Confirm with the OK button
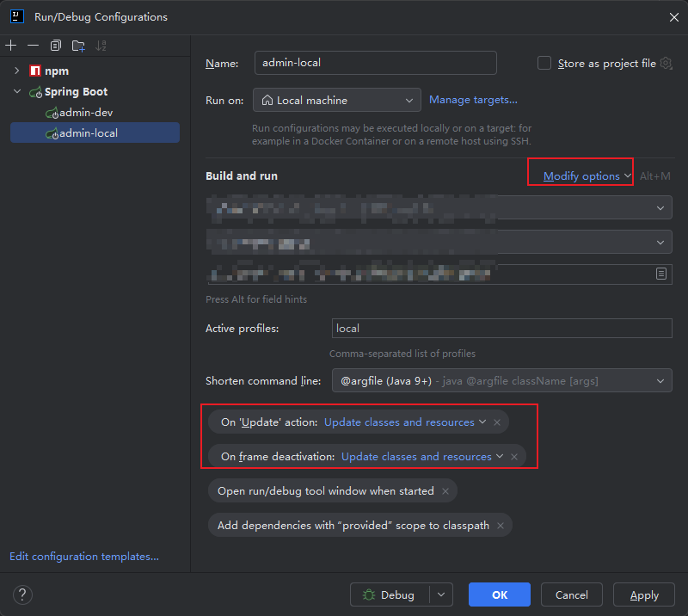Screen dimensions: 688x616 coord(500,595)
